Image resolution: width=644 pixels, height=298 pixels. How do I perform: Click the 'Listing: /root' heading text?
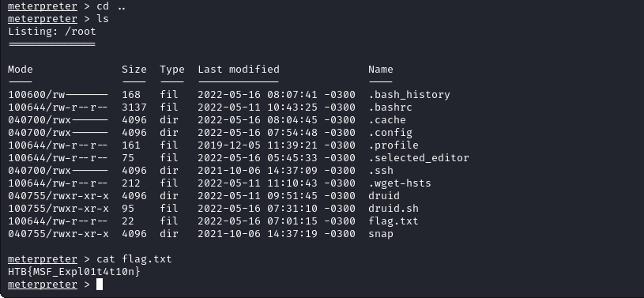point(51,32)
